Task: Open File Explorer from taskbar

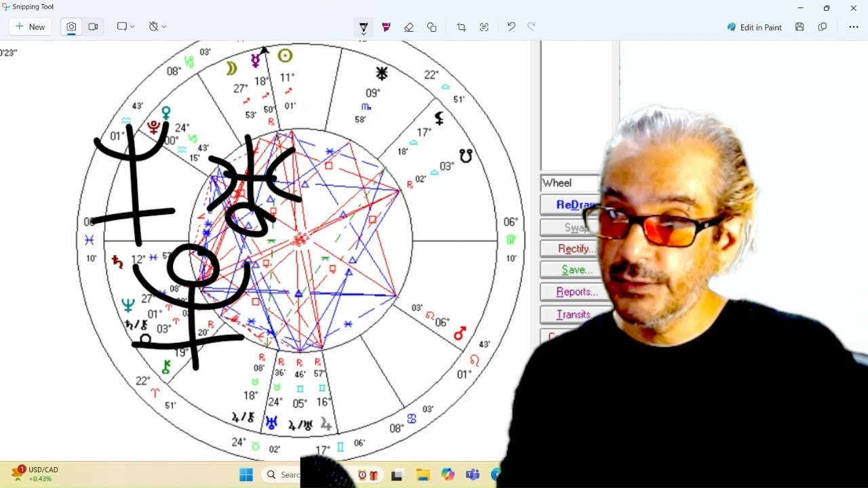Action: click(x=422, y=474)
